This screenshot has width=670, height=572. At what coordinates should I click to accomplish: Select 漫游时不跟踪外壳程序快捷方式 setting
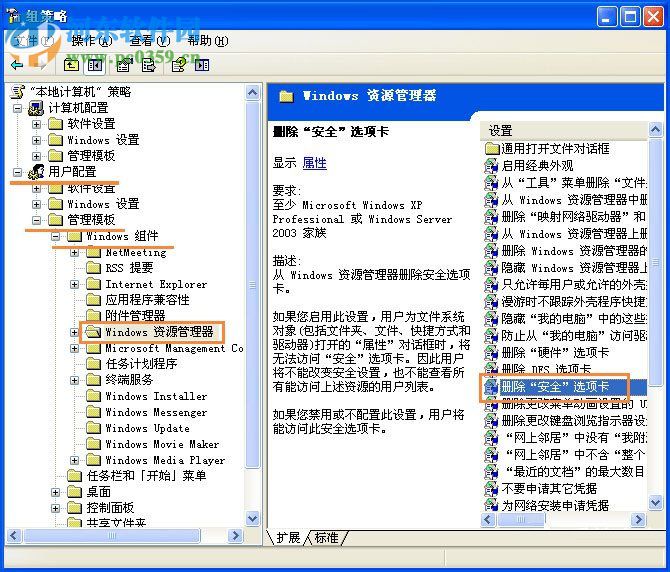[573, 302]
